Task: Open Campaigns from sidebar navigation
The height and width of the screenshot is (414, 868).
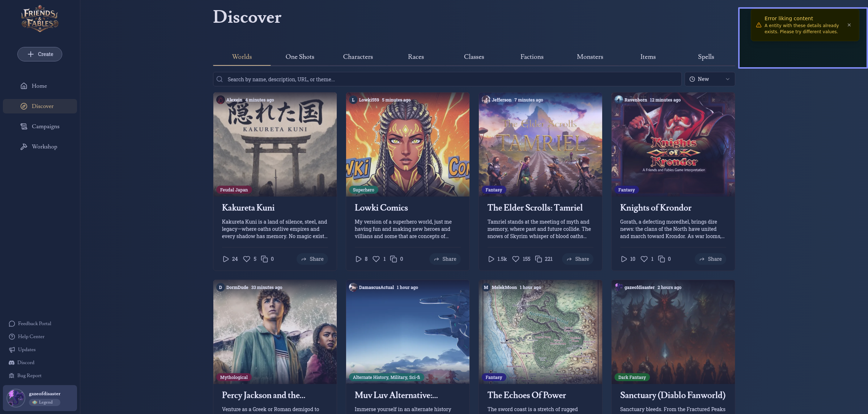Action: coord(45,126)
